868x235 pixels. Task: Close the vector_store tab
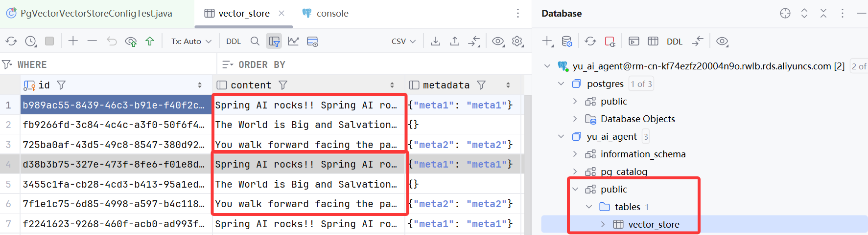pos(282,13)
